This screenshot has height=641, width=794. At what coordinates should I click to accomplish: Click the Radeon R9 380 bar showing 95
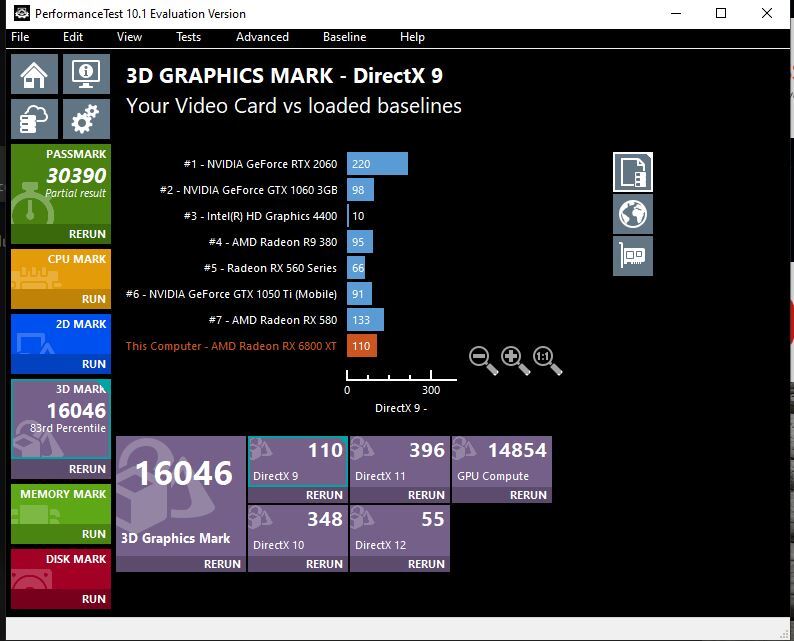360,242
